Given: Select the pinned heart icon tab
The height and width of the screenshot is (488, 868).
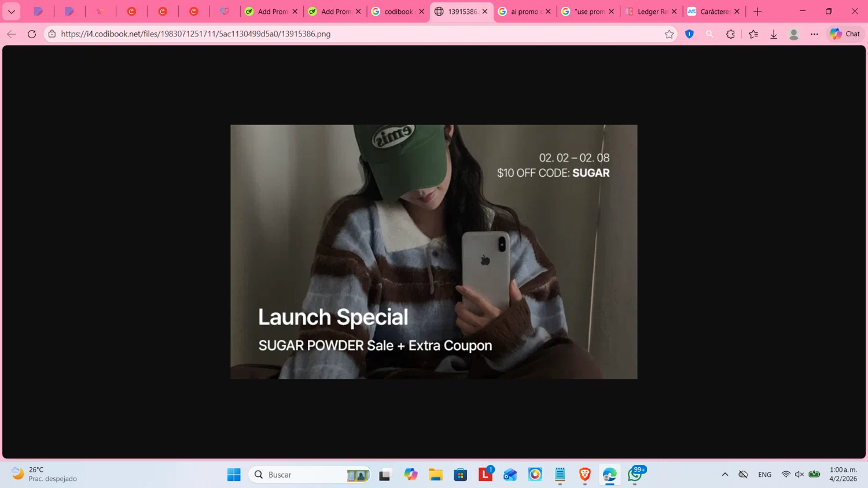Looking at the screenshot, I should point(225,12).
